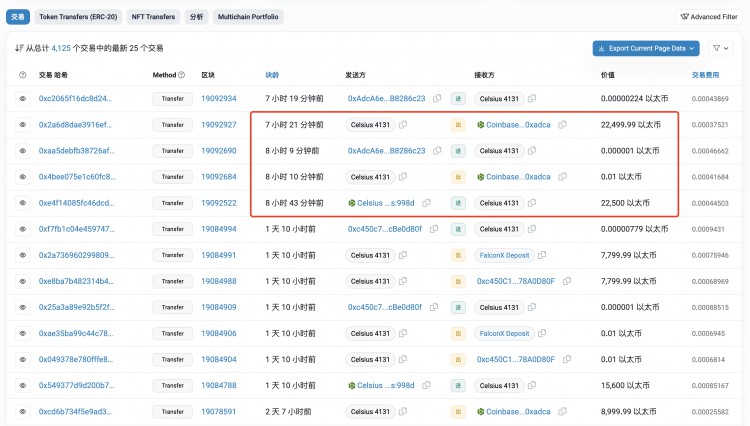Copy Coinbase...0xadca address in block 19078591 row
Image resolution: width=750 pixels, height=426 pixels.
coord(562,411)
